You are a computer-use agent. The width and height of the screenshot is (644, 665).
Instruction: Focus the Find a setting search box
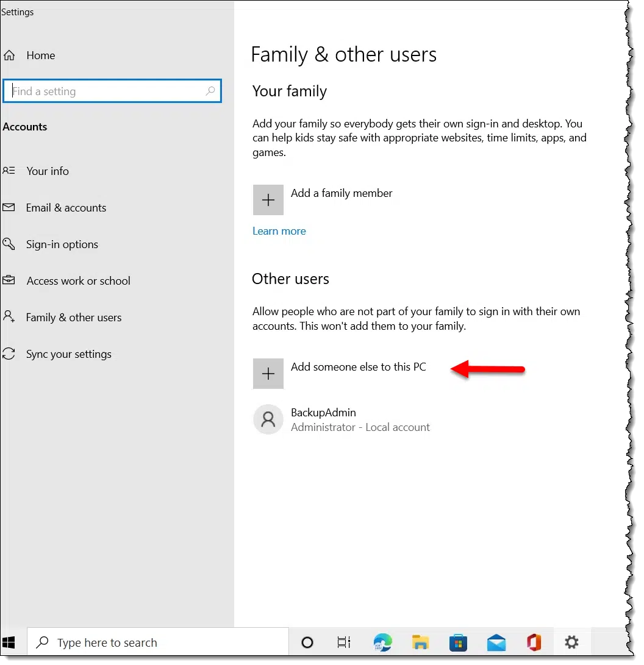pos(112,91)
